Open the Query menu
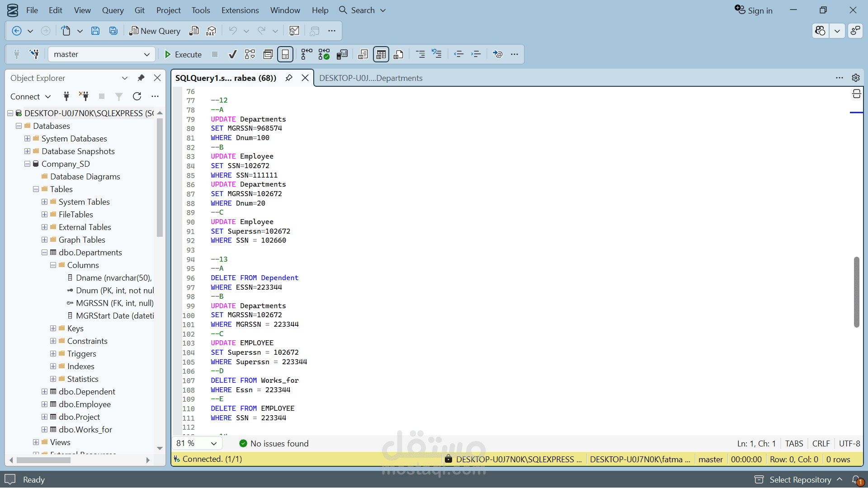The width and height of the screenshot is (868, 488). [x=113, y=10]
